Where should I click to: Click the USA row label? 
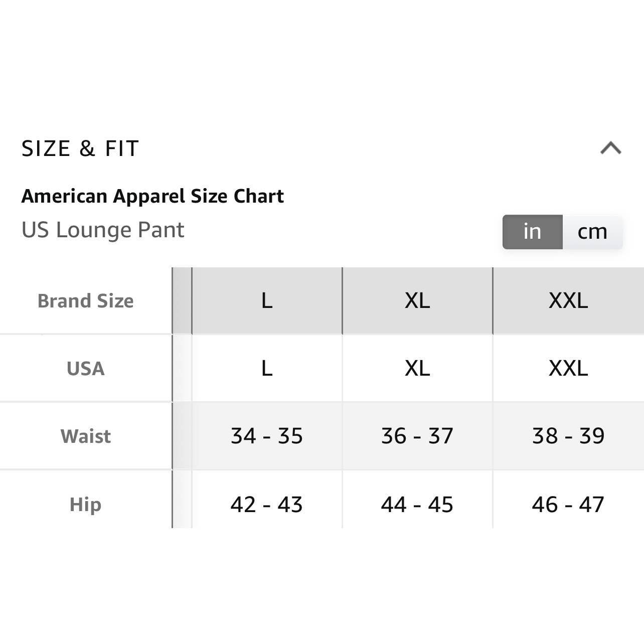click(x=86, y=369)
